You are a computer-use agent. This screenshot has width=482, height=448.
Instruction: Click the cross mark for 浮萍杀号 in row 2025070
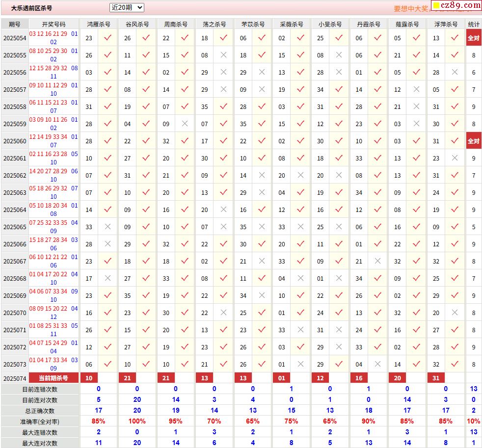[x=455, y=313]
